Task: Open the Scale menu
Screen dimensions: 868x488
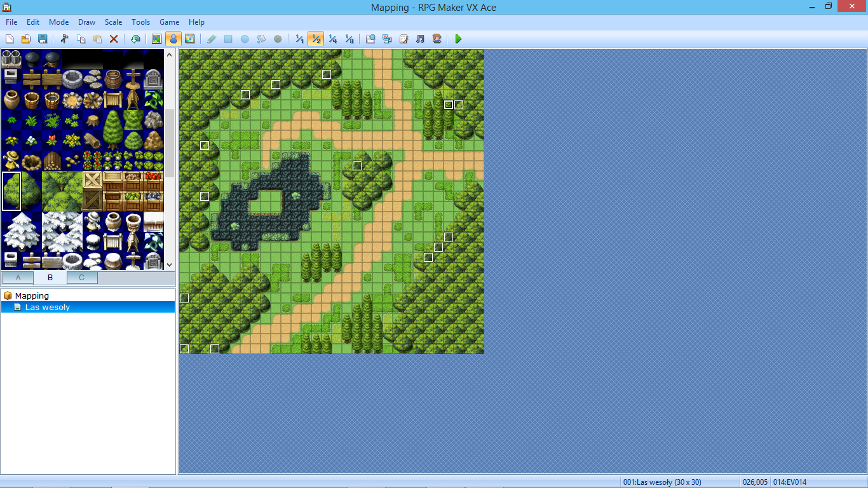Action: click(x=114, y=22)
